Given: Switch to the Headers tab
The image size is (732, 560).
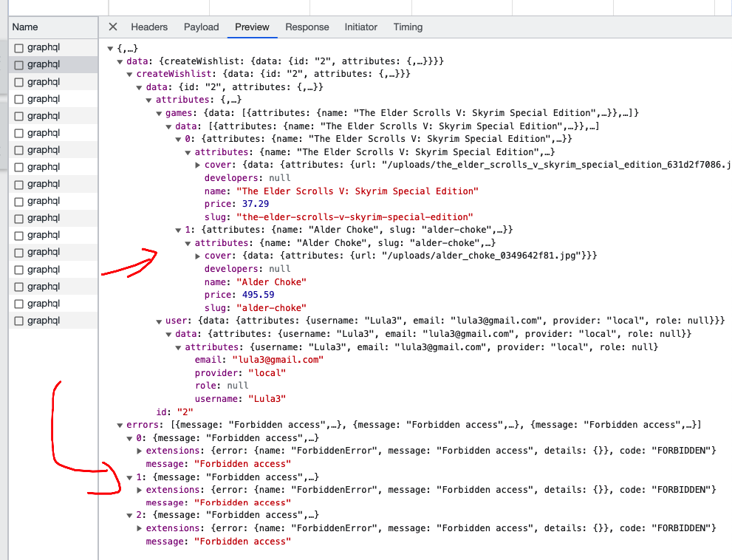Looking at the screenshot, I should pos(149,27).
